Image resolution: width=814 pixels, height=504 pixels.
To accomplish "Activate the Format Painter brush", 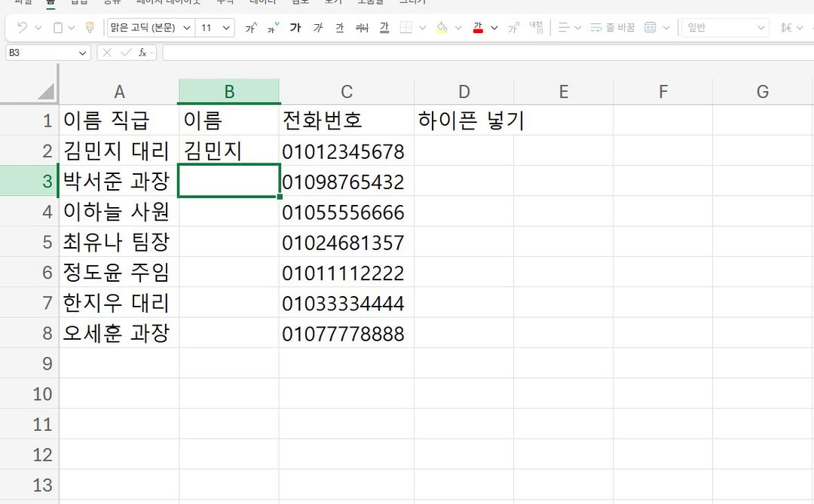I will [x=90, y=28].
